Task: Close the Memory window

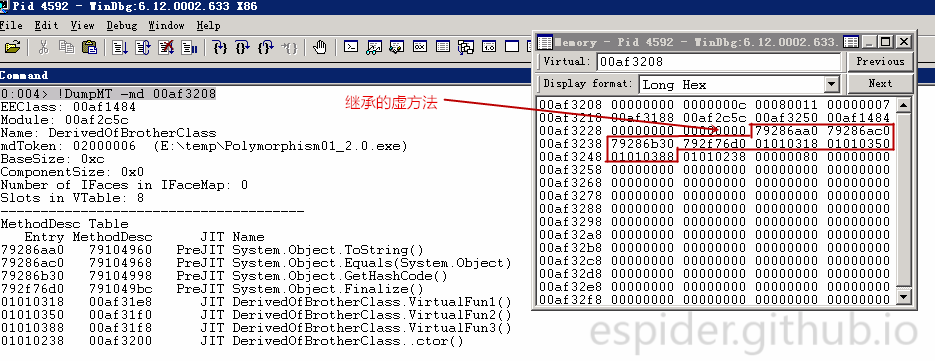Action: (905, 42)
